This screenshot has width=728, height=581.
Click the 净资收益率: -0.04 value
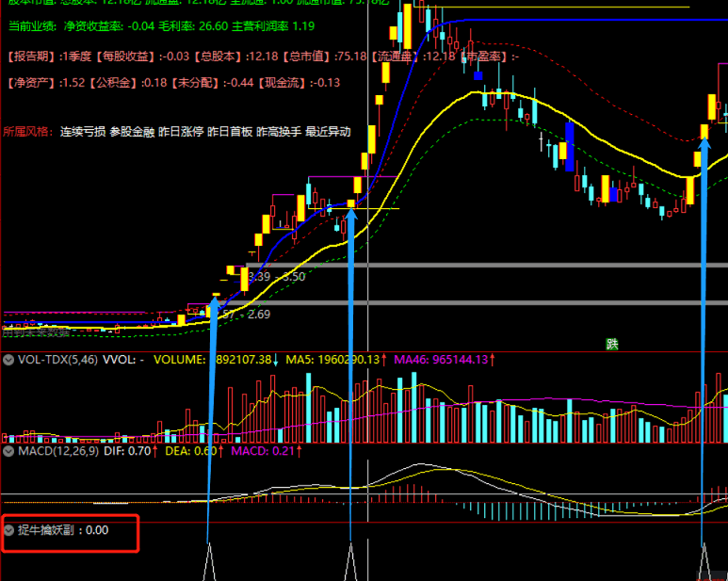coord(109,26)
